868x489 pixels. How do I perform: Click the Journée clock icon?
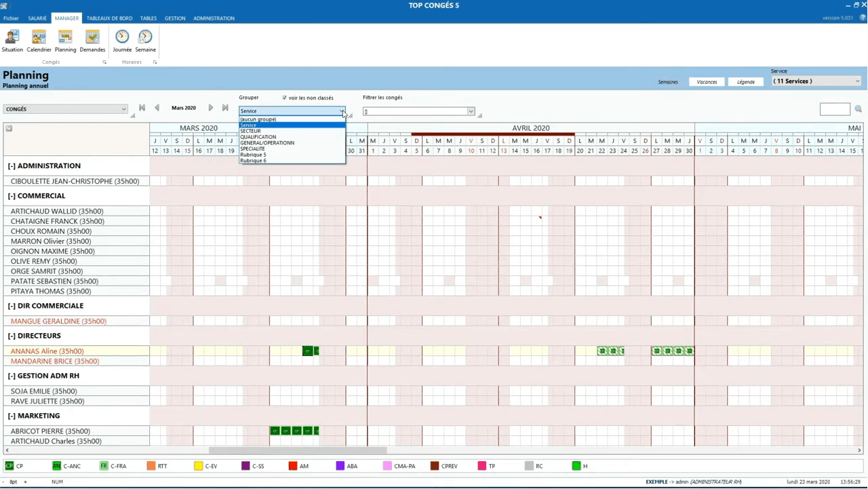click(122, 37)
